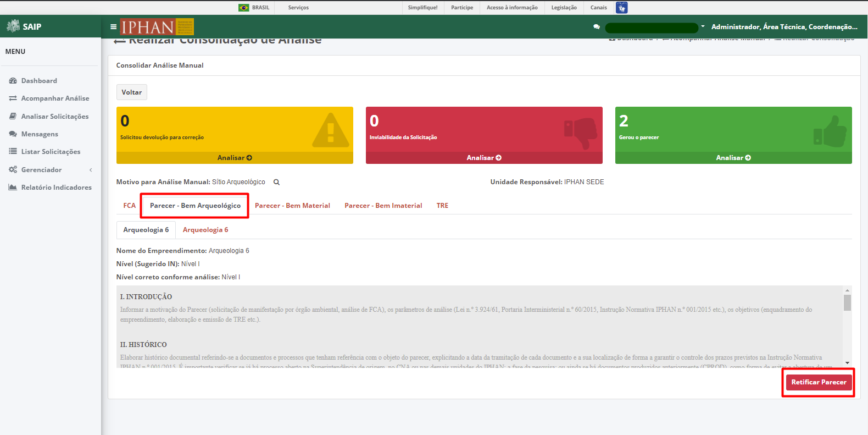Switch to Parecer - Bem Imaterial tab

tap(383, 206)
